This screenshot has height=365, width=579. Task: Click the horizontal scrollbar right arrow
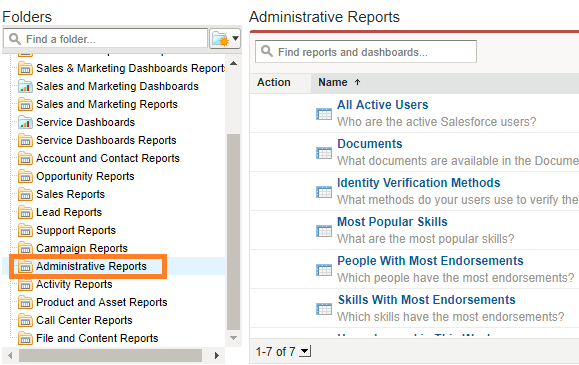click(x=217, y=356)
